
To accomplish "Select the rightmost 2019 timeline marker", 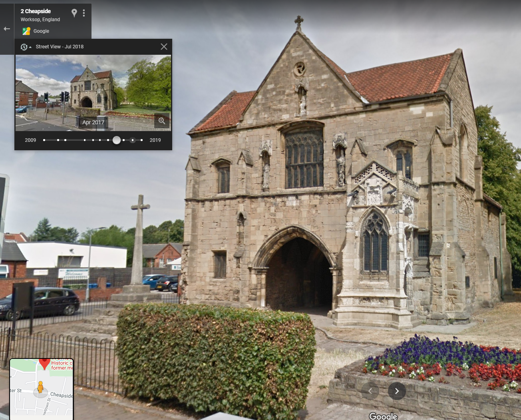I will 141,140.
